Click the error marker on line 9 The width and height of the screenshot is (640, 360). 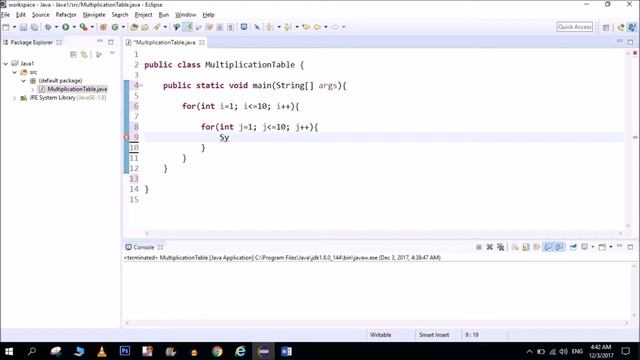point(126,137)
